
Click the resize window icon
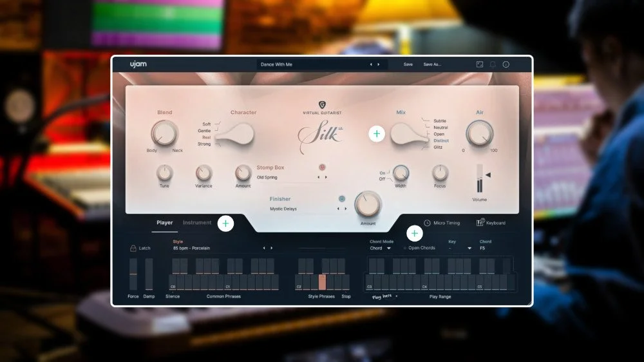479,64
